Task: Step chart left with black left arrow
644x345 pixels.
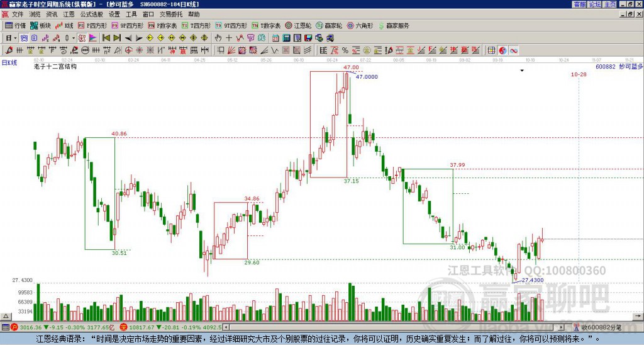Action: coord(128,38)
